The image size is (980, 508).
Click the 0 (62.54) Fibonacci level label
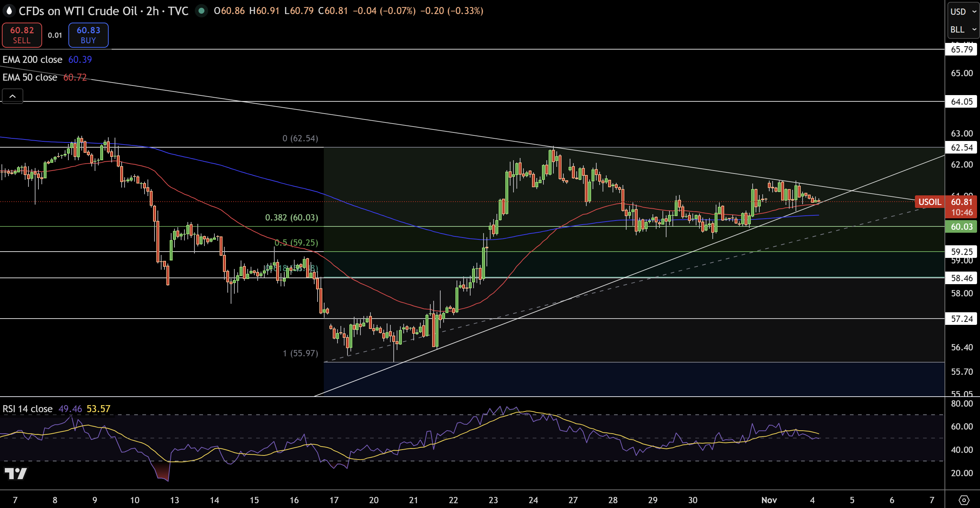click(300, 138)
